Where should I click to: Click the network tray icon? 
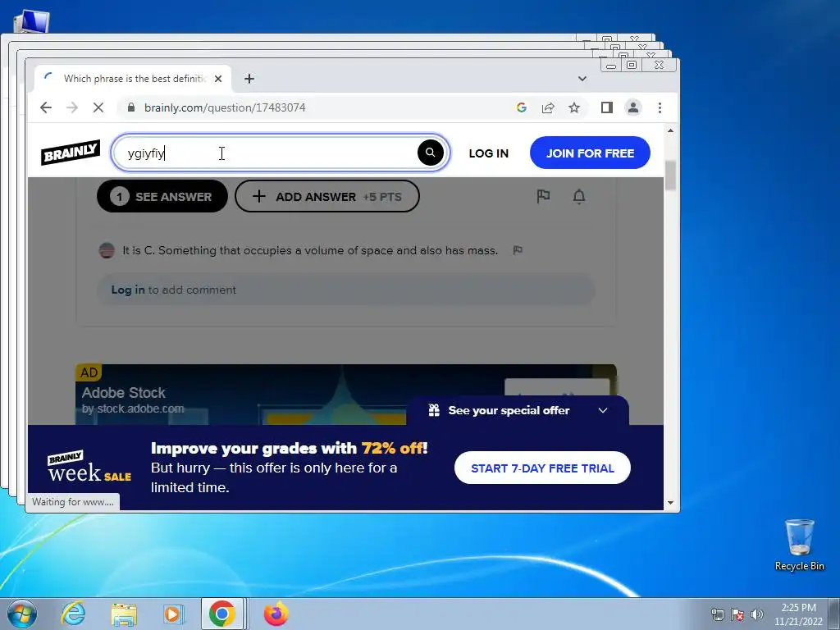(718, 614)
